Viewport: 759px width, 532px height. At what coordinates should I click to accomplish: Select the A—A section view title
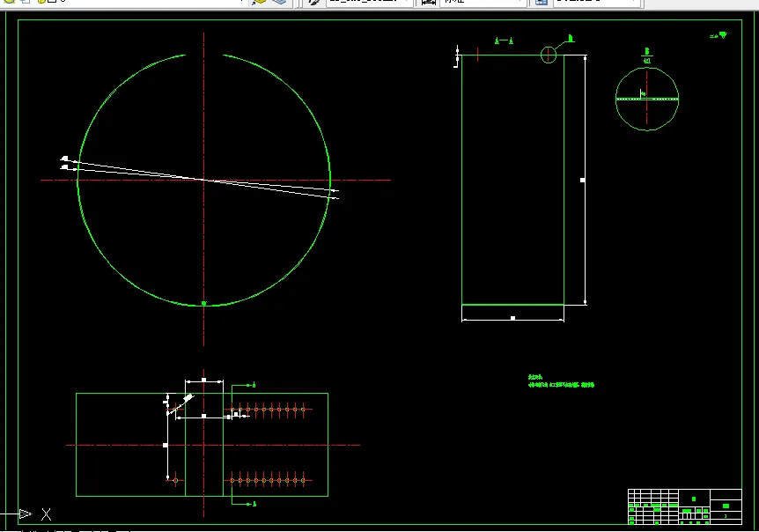coord(504,41)
